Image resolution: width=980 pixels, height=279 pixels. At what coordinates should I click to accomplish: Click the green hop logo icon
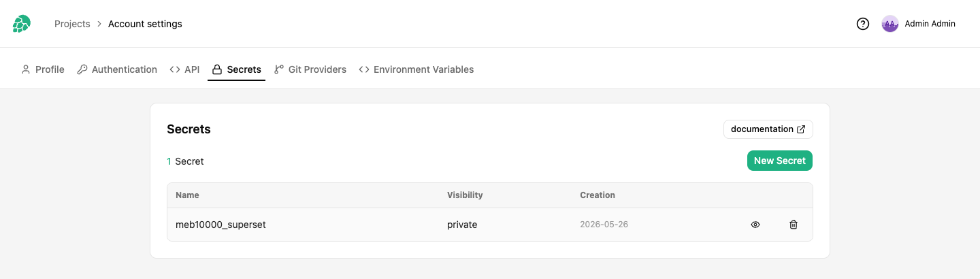[22, 24]
